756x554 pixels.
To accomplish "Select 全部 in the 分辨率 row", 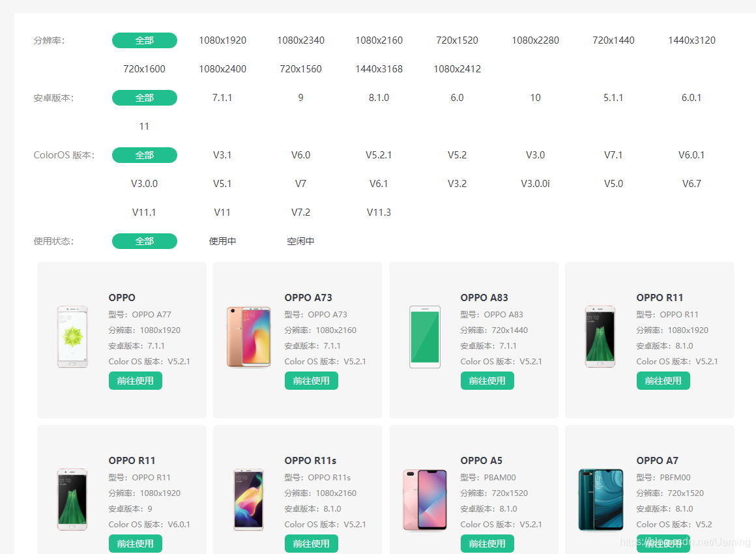I will (145, 40).
